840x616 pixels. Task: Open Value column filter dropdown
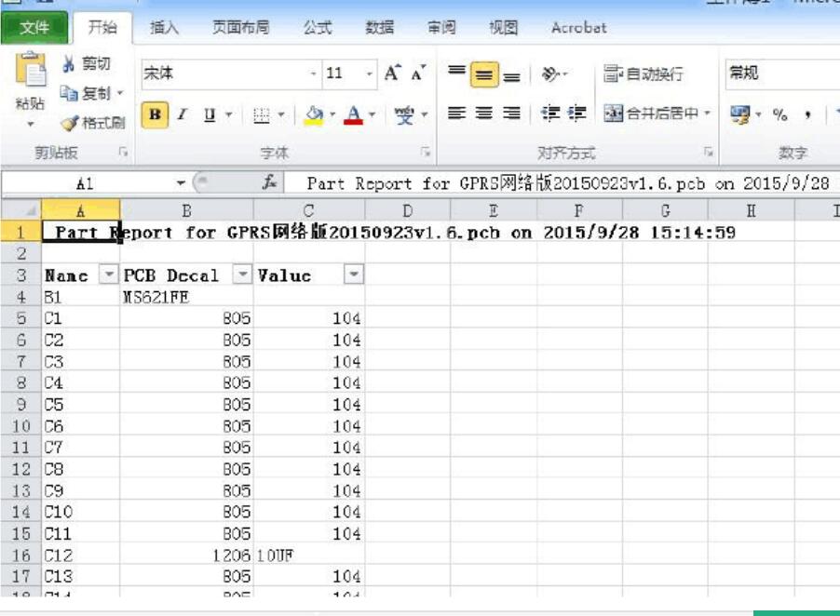[x=354, y=275]
